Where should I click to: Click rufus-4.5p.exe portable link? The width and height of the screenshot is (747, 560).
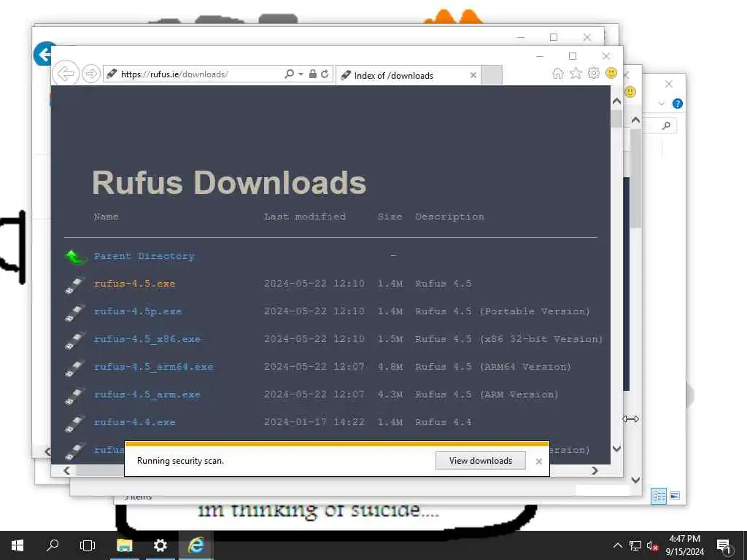138,311
